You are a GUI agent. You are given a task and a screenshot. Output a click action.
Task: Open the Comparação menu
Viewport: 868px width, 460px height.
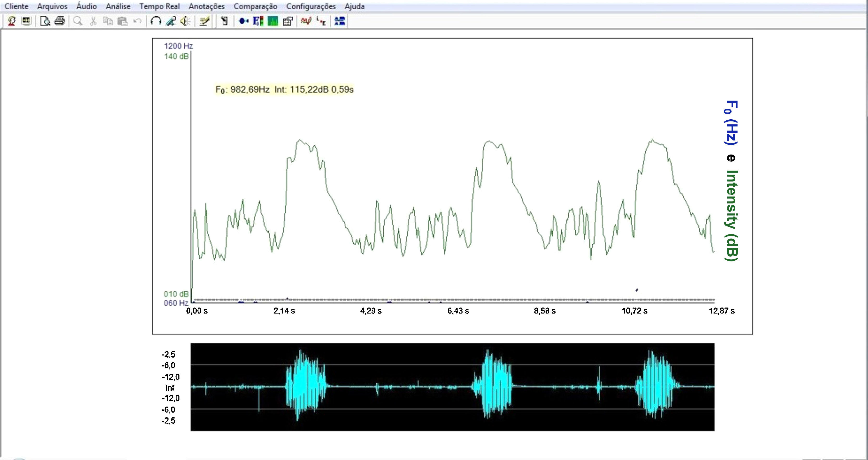[255, 7]
